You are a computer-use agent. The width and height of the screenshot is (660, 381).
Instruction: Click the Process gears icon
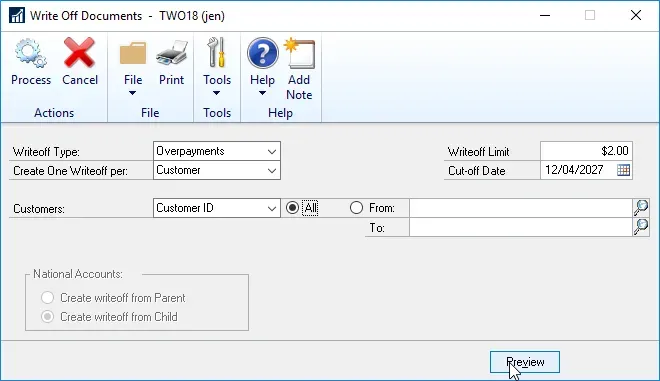pyautogui.click(x=31, y=53)
